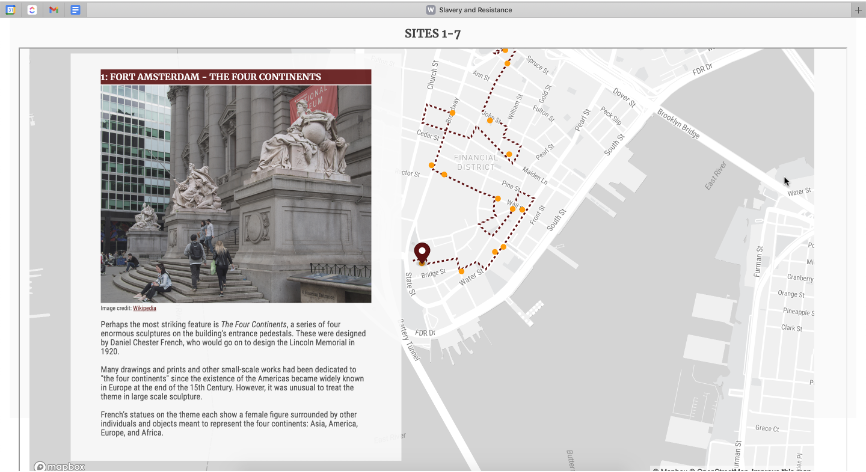Click the Brooklyn Bridge map label
The width and height of the screenshot is (866, 472).
678,124
